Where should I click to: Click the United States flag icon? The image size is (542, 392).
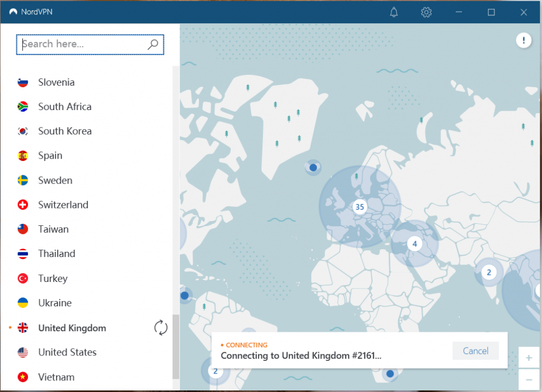tap(23, 352)
